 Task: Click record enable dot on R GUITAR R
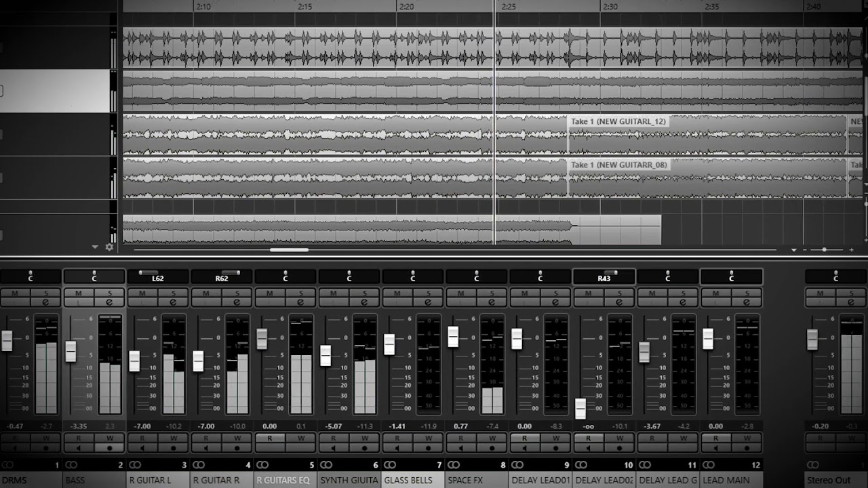tap(237, 448)
